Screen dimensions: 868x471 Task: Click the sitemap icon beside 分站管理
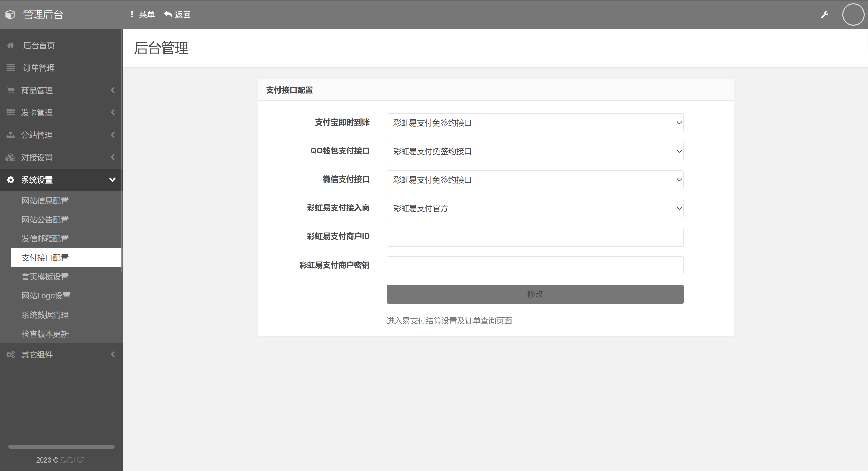(x=11, y=135)
